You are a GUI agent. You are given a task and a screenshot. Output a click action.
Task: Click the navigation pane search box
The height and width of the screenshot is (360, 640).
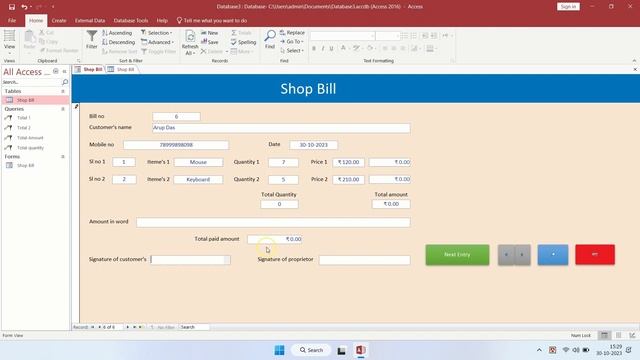pyautogui.click(x=32, y=82)
